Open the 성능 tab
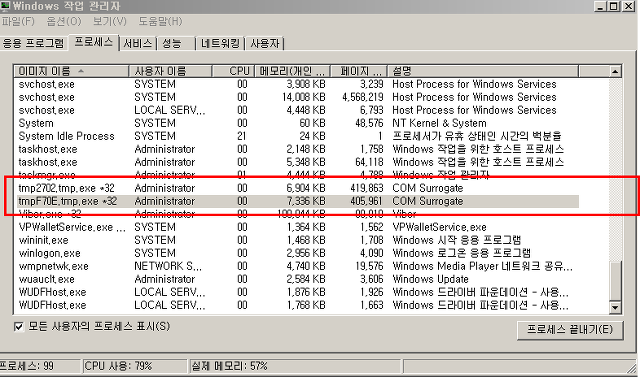Viewport: 640px width, 377px height. click(x=176, y=43)
